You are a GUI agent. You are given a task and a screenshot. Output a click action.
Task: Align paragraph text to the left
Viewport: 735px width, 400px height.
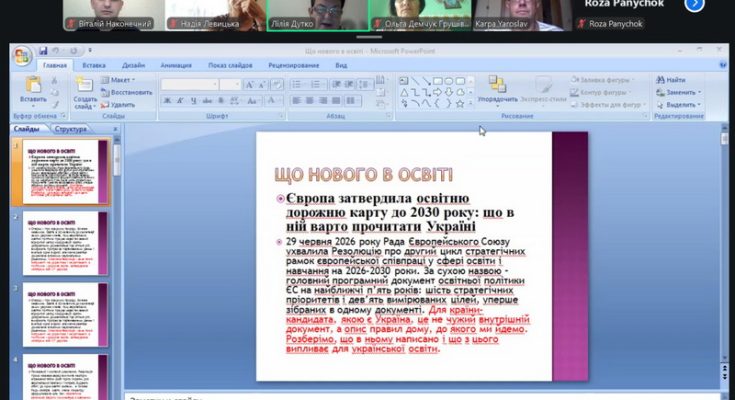[296, 100]
